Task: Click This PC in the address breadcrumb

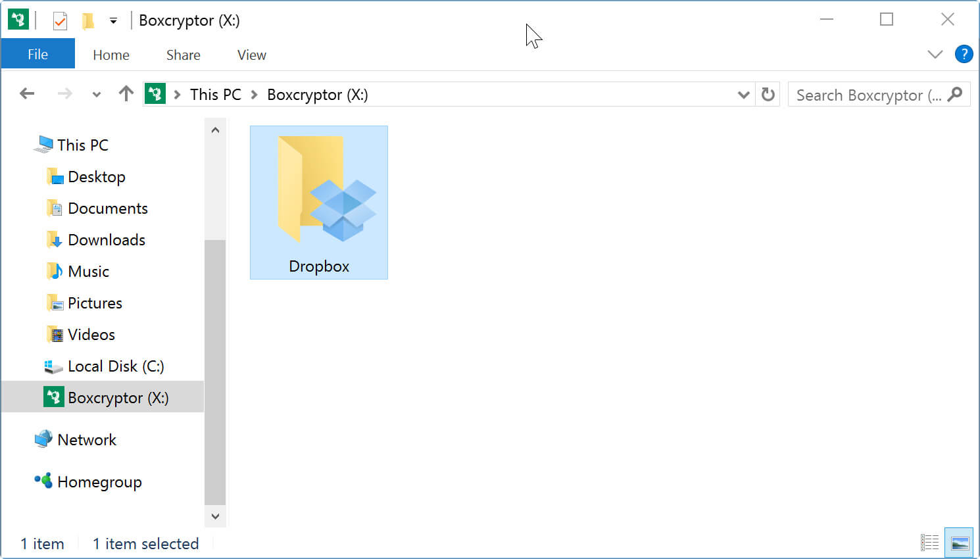Action: click(215, 95)
